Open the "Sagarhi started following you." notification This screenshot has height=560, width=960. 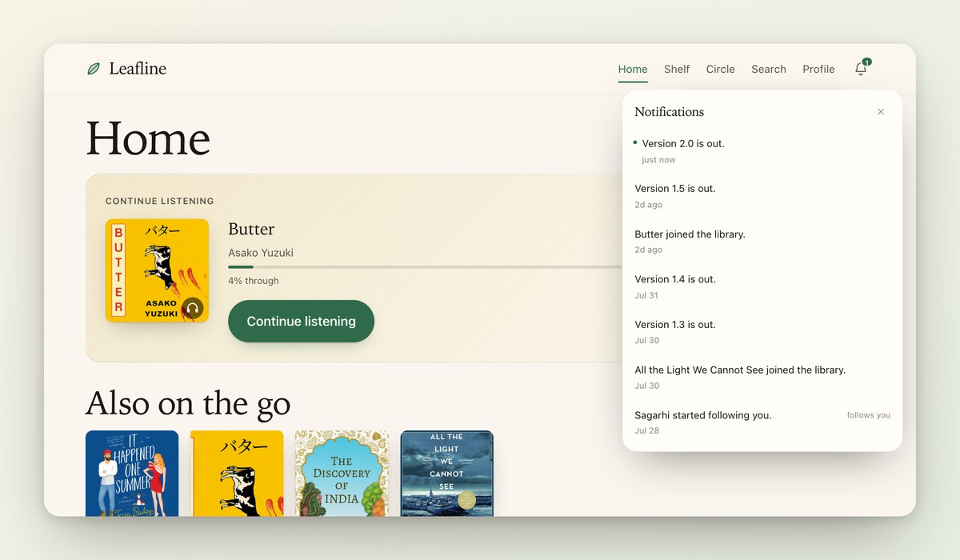coord(762,422)
